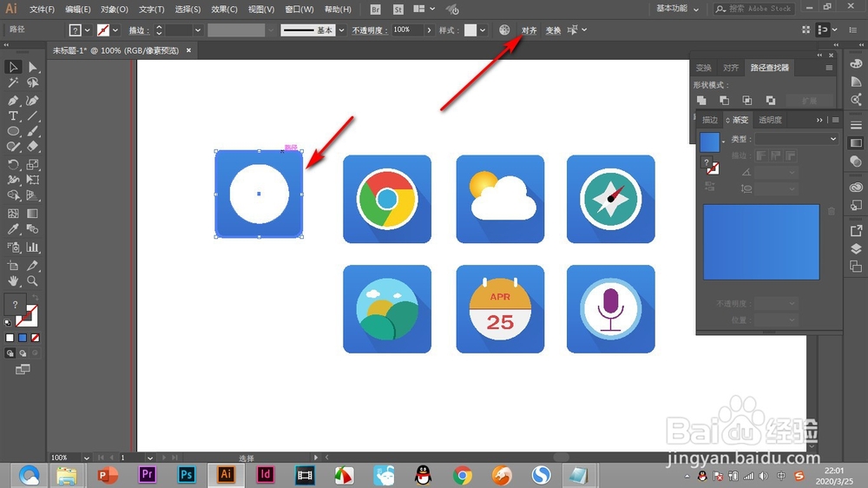Image resolution: width=868 pixels, height=488 pixels.
Task: Select the Direct Selection tool
Action: tap(33, 67)
